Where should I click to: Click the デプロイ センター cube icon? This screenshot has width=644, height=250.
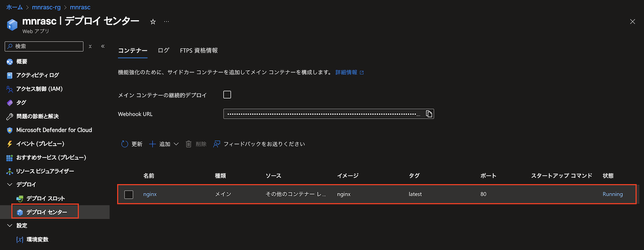pyautogui.click(x=19, y=212)
